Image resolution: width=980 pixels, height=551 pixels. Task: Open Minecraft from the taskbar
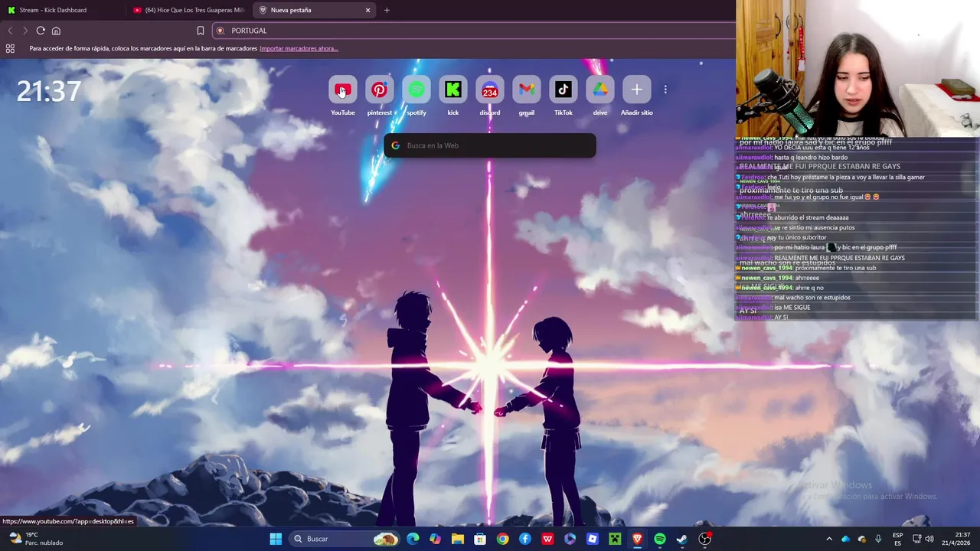pos(615,539)
